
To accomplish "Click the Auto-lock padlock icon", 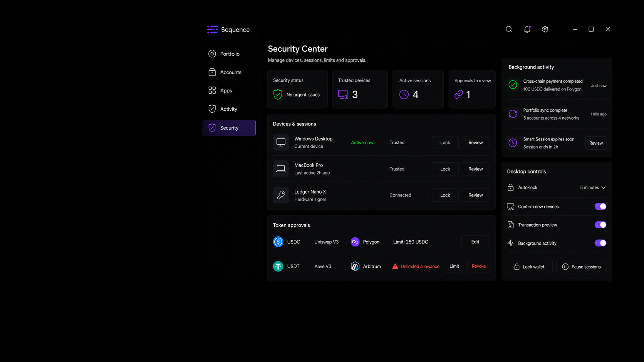I will [x=510, y=187].
